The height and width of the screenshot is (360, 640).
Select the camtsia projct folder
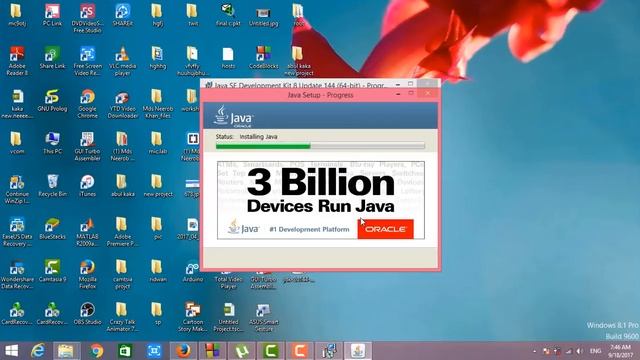click(122, 275)
